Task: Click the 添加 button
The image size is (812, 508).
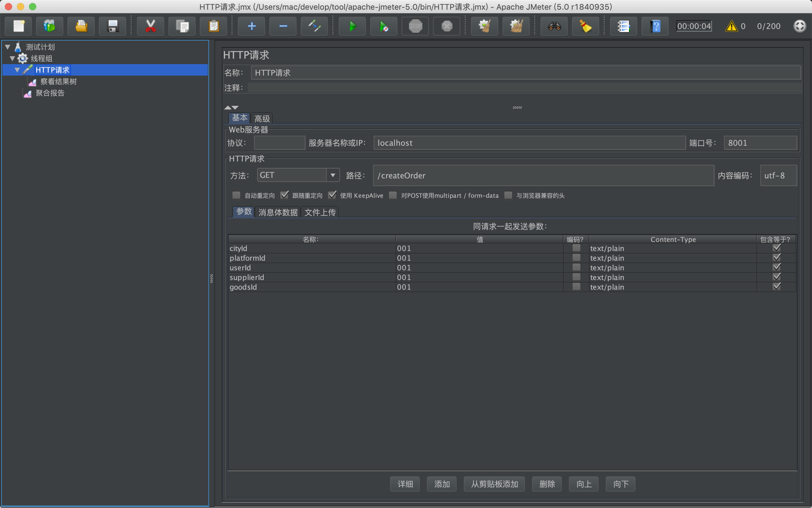Action: (x=442, y=484)
